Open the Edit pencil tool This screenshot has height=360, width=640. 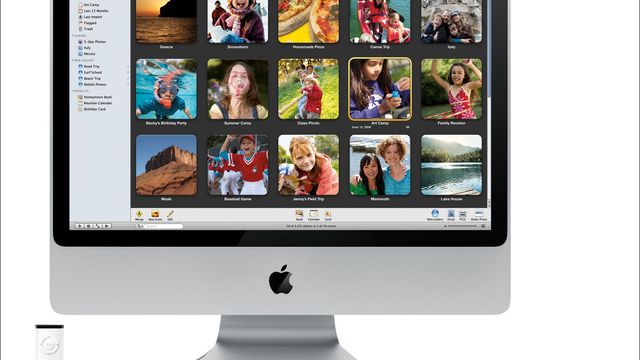(170, 215)
